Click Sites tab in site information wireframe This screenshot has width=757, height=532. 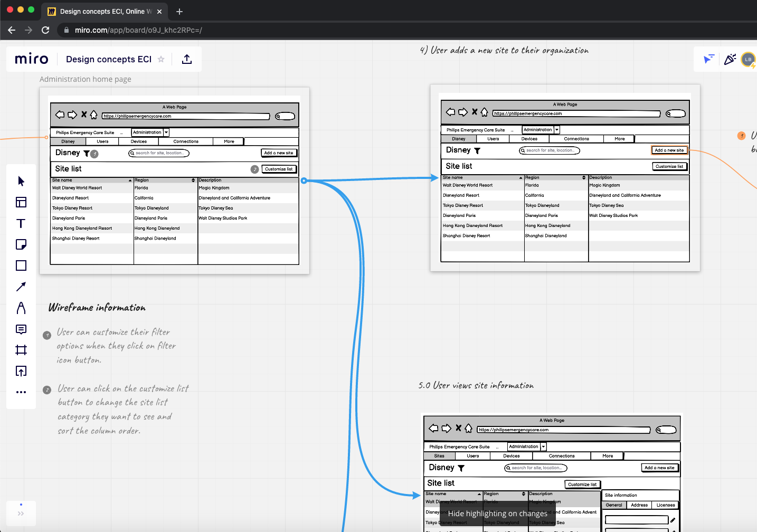click(x=439, y=456)
